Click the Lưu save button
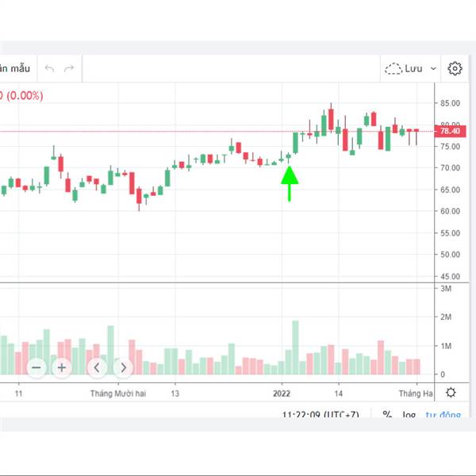This screenshot has width=476, height=476. pyautogui.click(x=413, y=69)
